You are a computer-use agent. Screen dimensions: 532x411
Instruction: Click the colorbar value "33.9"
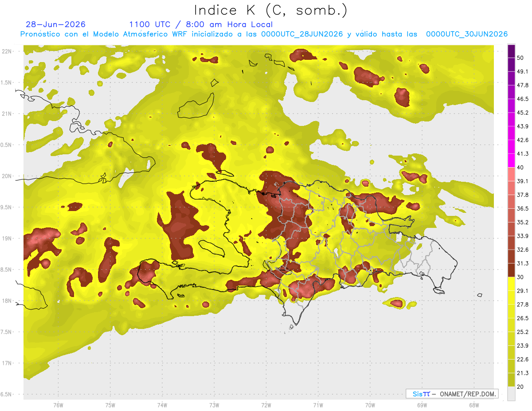[x=523, y=236]
